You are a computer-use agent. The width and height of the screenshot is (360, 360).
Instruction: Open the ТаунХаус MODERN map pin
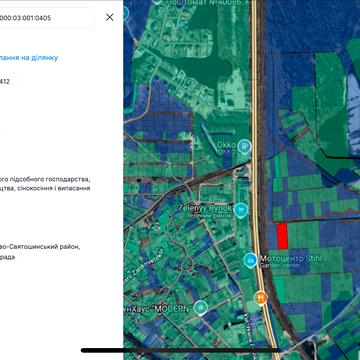200,307
